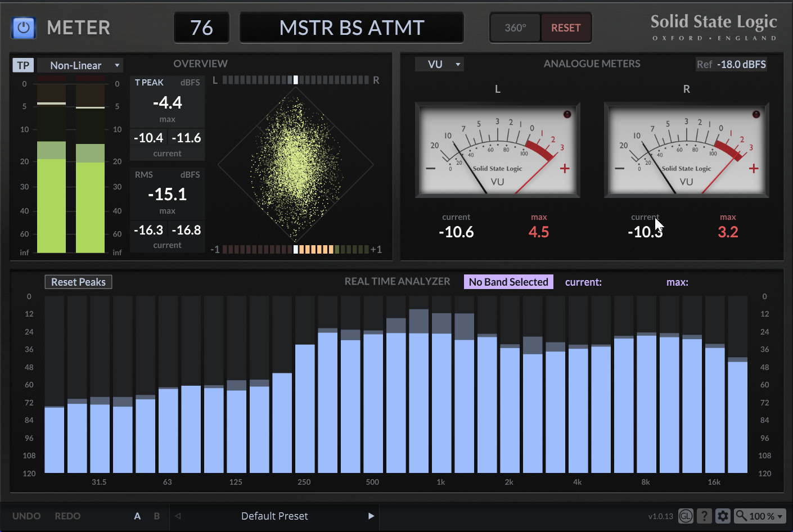The height and width of the screenshot is (532, 793).
Task: Toggle the TP true peak mode
Action: tap(23, 65)
